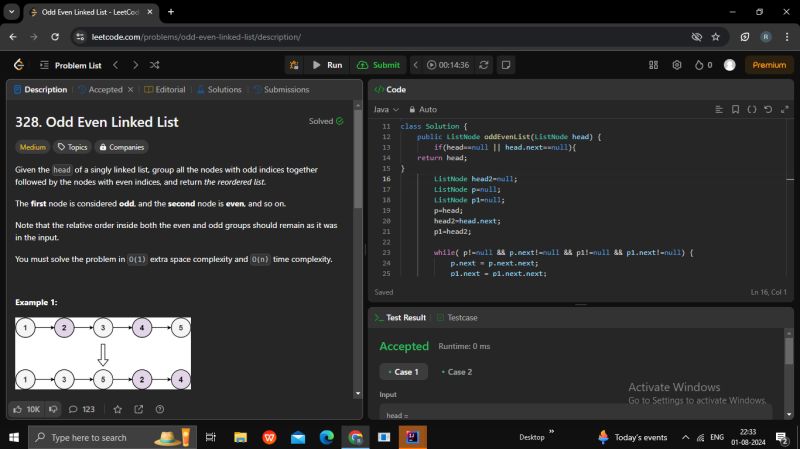
Task: Click the bookmark icon in editor
Action: (x=735, y=109)
